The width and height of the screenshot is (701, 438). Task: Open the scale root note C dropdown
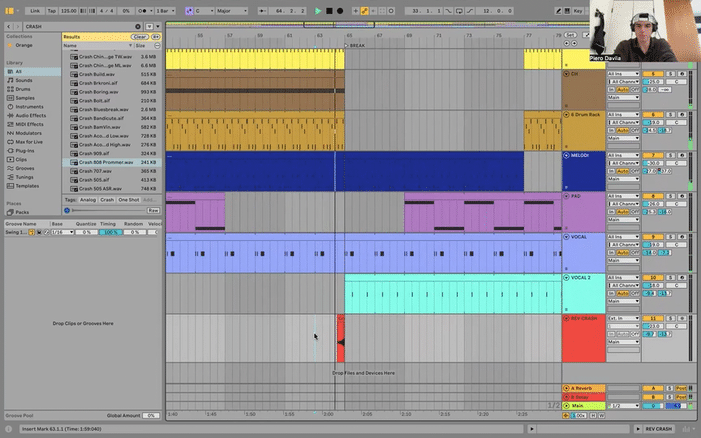[x=203, y=11]
